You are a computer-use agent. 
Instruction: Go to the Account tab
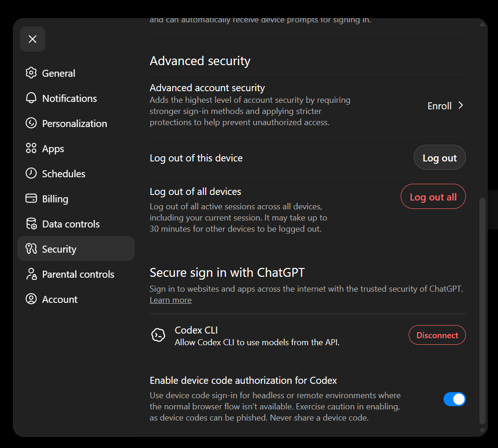(x=75, y=299)
